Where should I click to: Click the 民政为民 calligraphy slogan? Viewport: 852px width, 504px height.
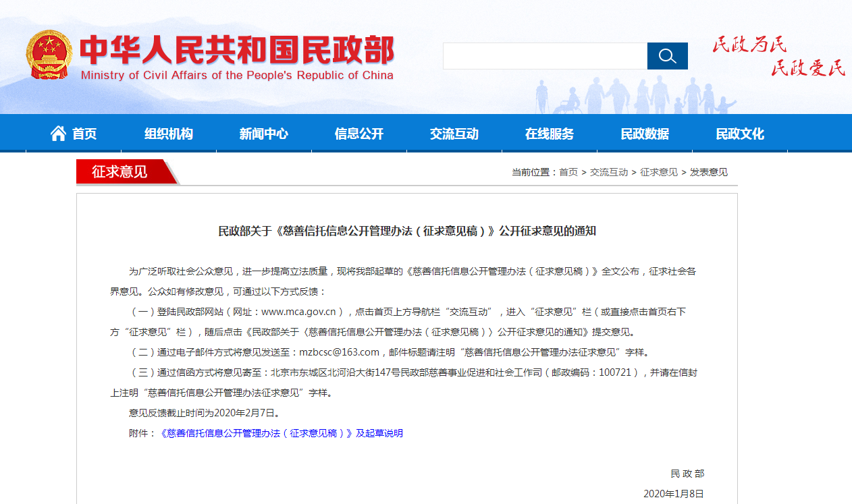(750, 45)
